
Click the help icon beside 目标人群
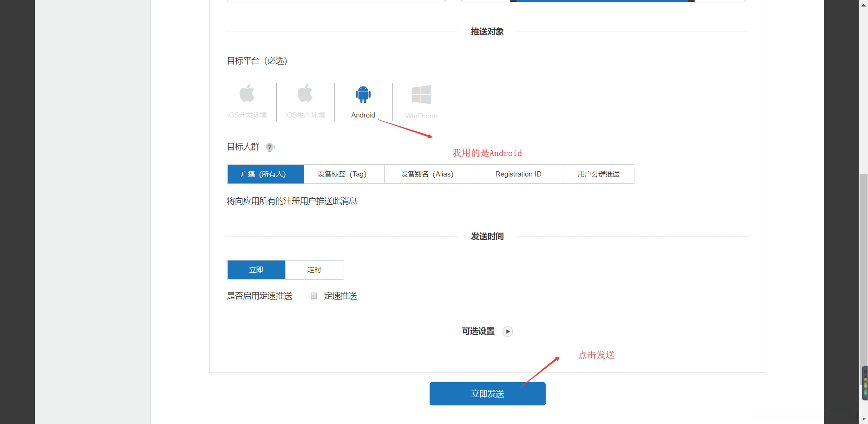[270, 147]
